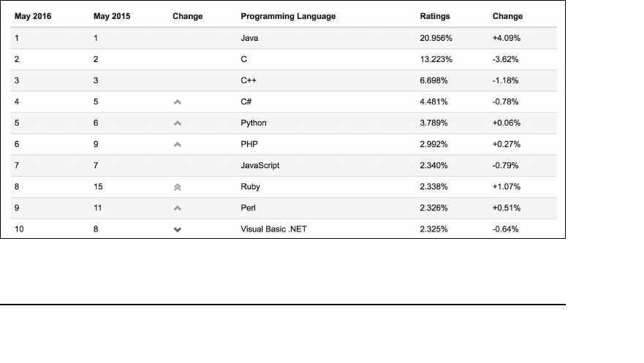Click the May 2015 column header
This screenshot has height=363, width=644.
(x=112, y=16)
